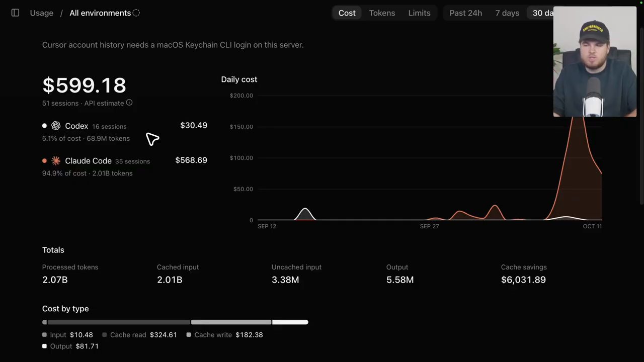
Task: Click the $568.69 Claude Code cost value
Action: point(191,160)
